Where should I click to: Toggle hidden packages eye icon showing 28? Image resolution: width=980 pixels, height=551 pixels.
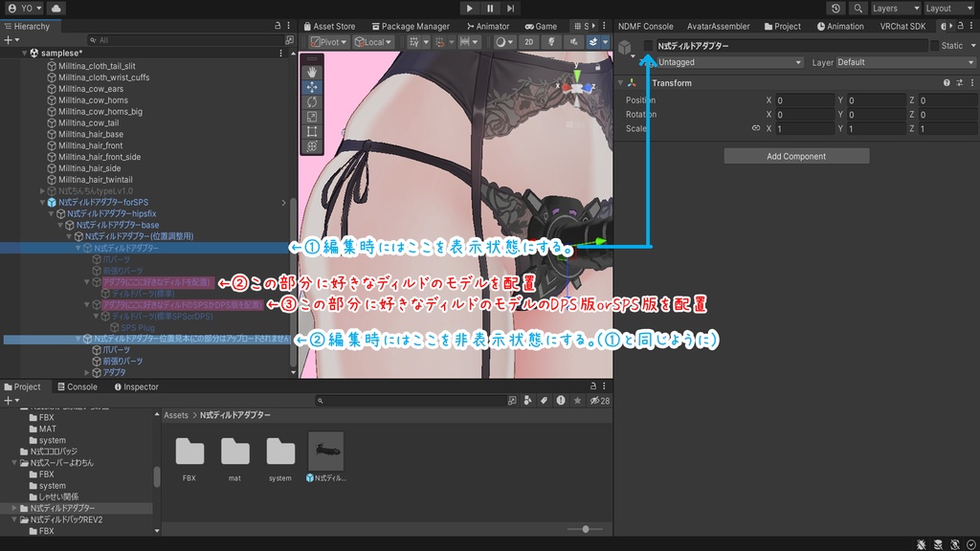599,401
